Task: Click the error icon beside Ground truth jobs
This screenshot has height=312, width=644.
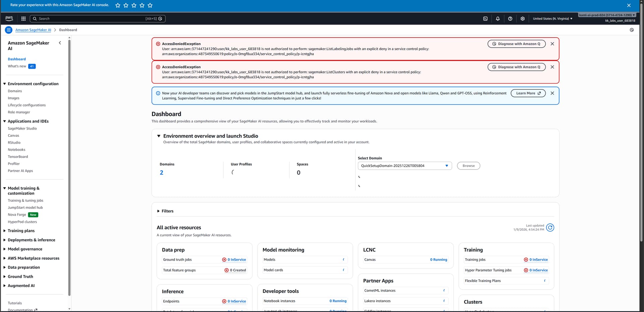Action: (224, 260)
